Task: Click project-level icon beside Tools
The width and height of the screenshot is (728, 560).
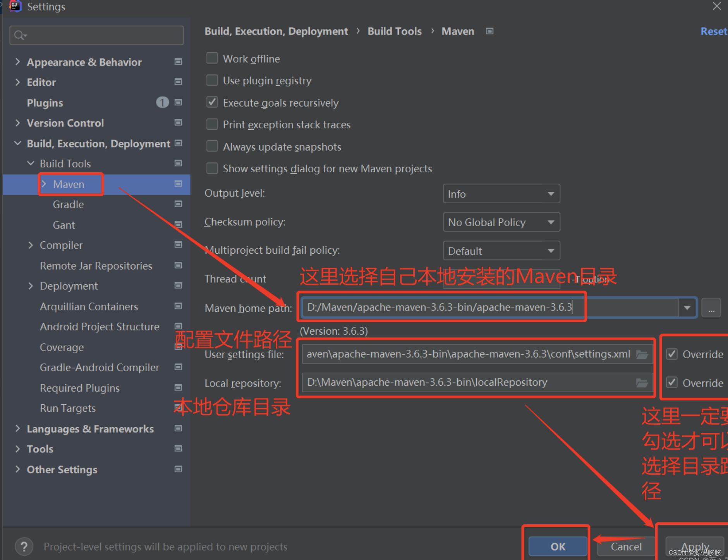Action: (x=178, y=448)
